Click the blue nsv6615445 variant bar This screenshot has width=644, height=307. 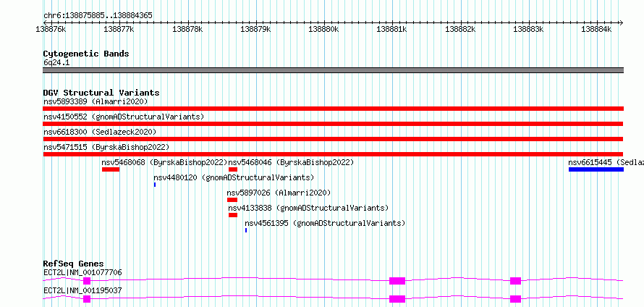point(596,169)
